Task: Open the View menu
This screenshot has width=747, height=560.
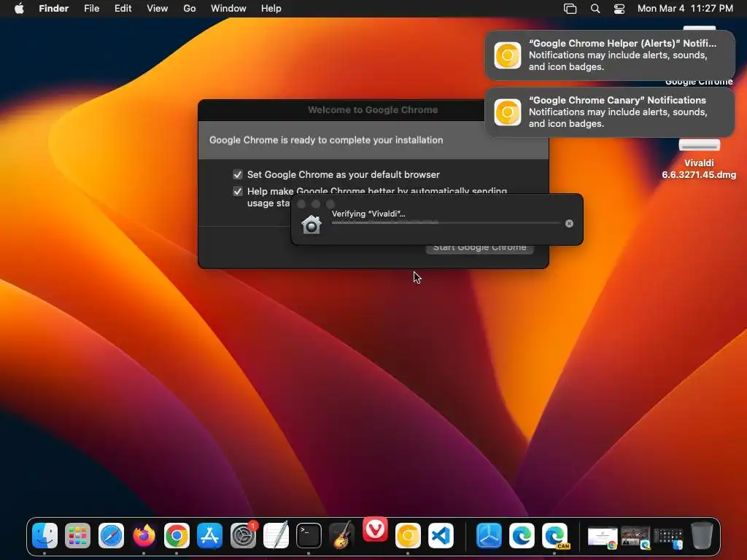Action: 158,9
